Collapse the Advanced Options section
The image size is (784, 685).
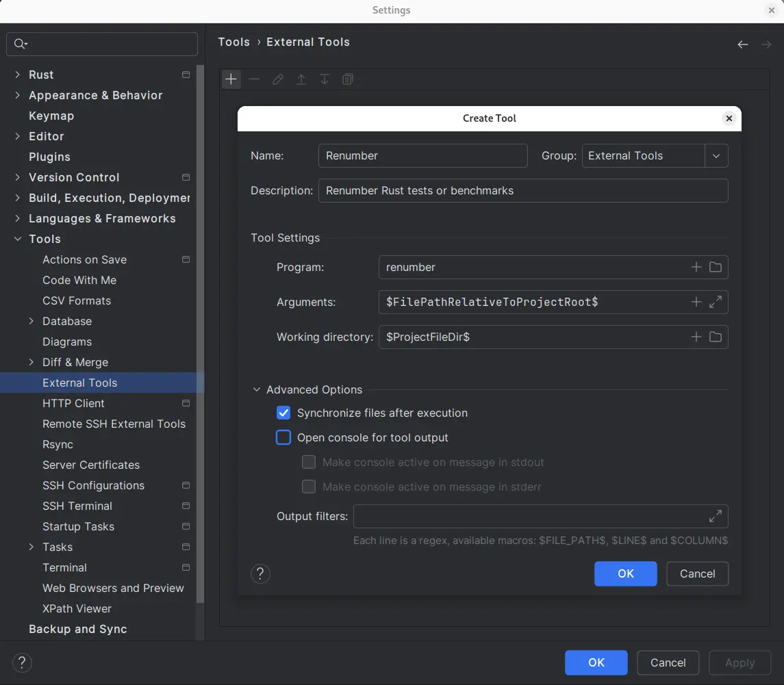(x=257, y=389)
